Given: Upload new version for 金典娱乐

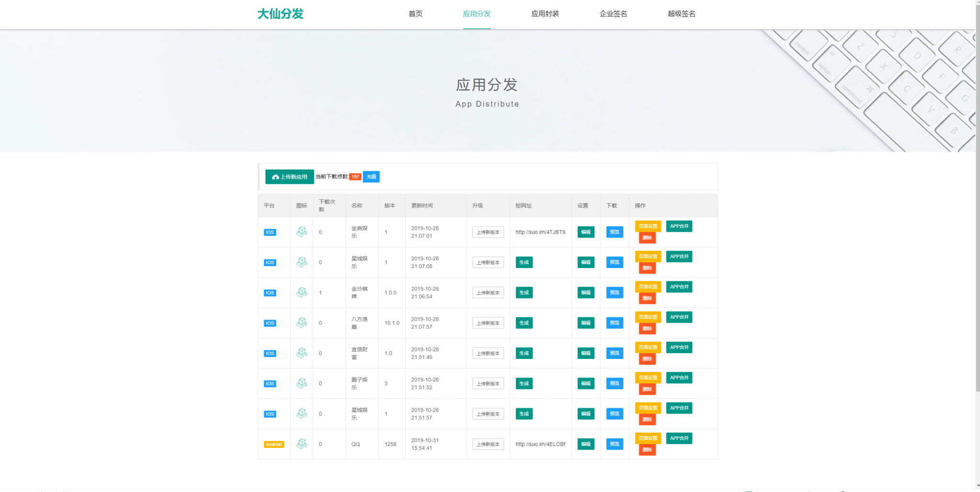Looking at the screenshot, I should pyautogui.click(x=488, y=232).
